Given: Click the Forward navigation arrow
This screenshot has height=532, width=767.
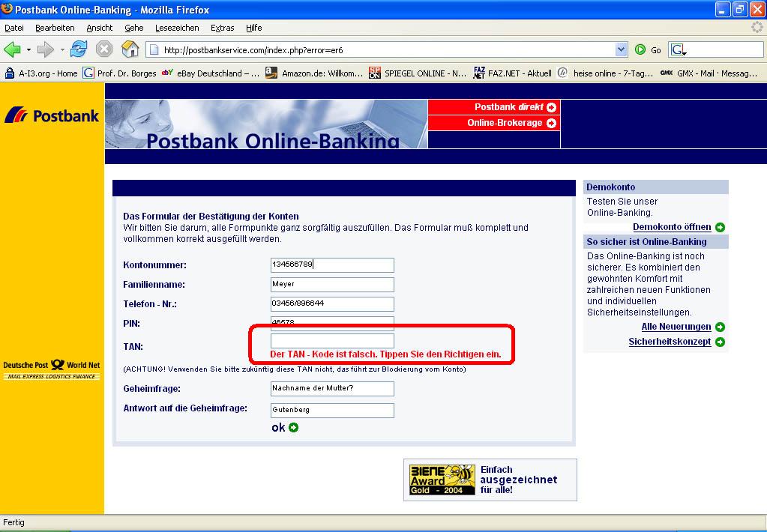Looking at the screenshot, I should tap(46, 49).
